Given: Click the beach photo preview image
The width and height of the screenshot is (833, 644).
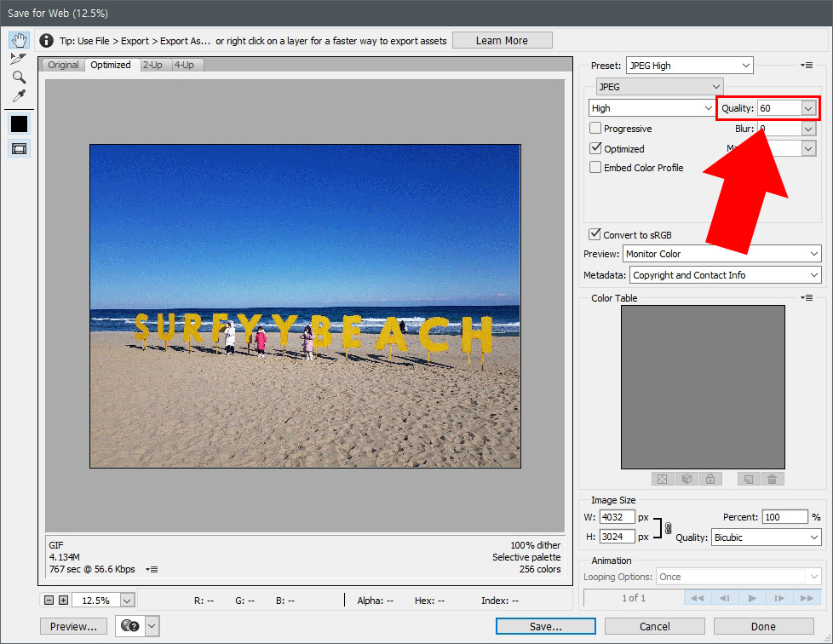Looking at the screenshot, I should [305, 306].
